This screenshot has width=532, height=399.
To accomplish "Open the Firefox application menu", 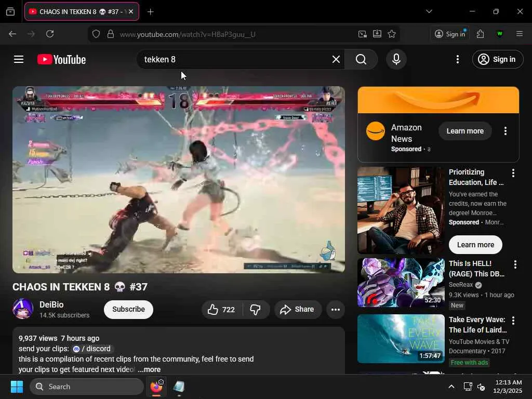I will click(520, 34).
